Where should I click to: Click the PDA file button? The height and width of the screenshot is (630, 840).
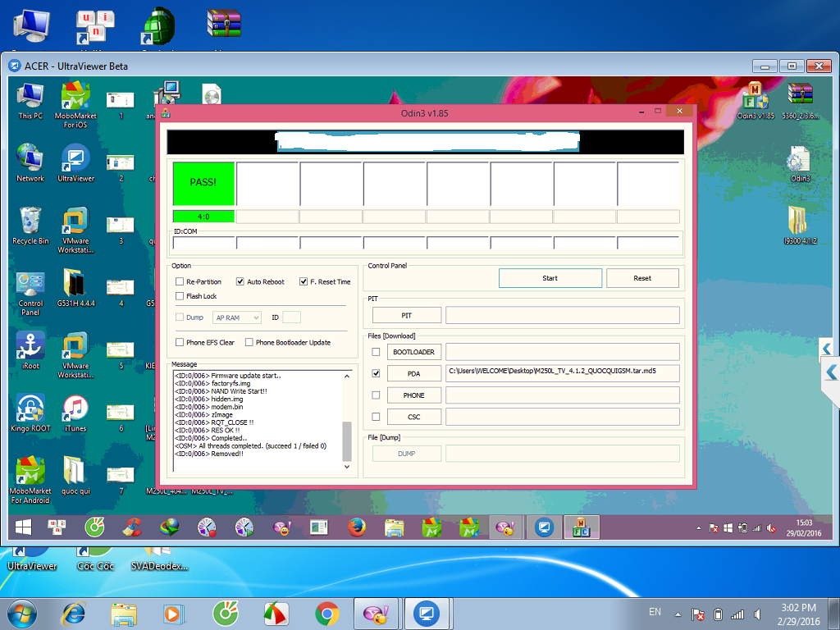[413, 373]
